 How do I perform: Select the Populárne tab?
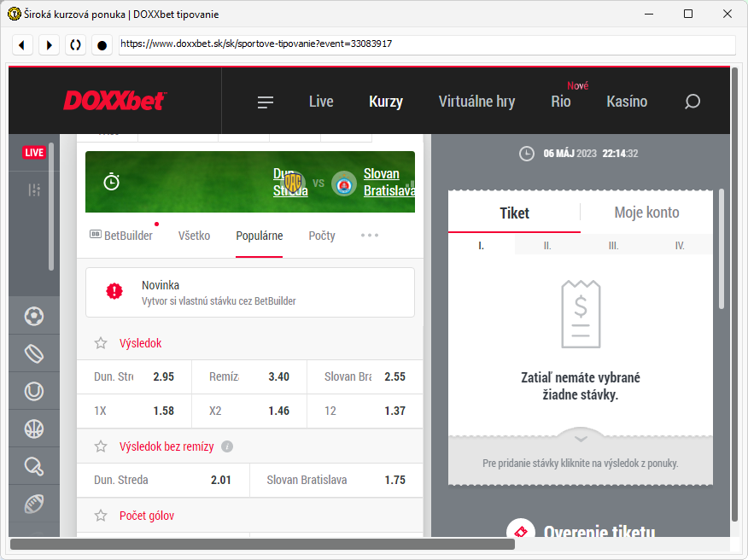click(x=259, y=236)
